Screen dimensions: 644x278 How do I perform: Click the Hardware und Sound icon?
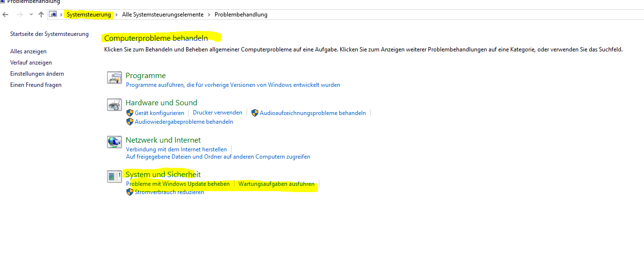(114, 105)
